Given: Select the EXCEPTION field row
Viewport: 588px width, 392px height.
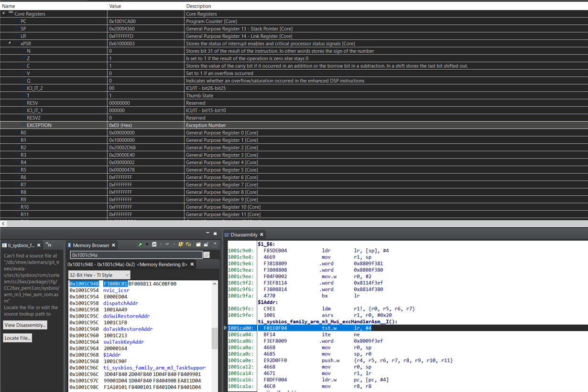Looking at the screenshot, I should tap(294, 125).
